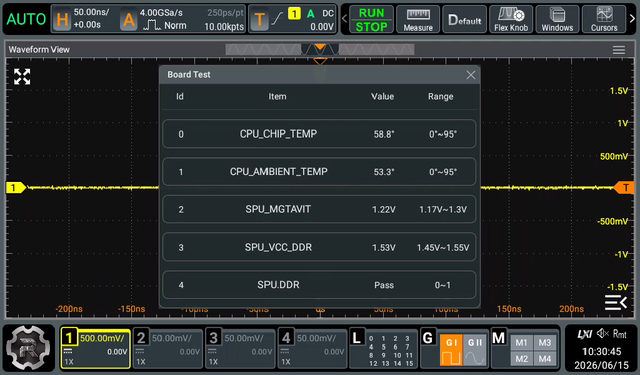The image size is (640, 375).
Task: Click the orange T trigger level marker
Action: click(x=624, y=188)
